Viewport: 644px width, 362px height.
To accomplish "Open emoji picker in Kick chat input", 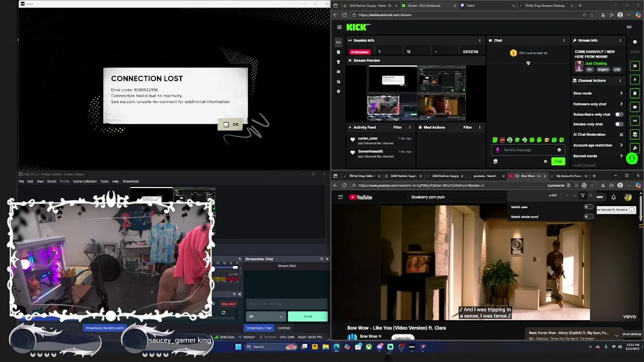I will point(559,150).
